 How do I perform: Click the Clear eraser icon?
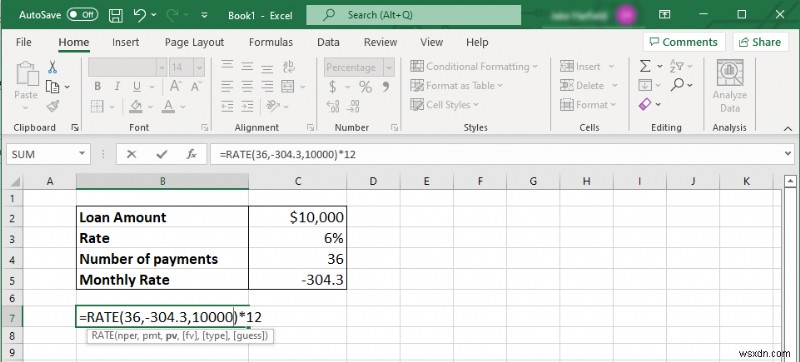[x=645, y=104]
